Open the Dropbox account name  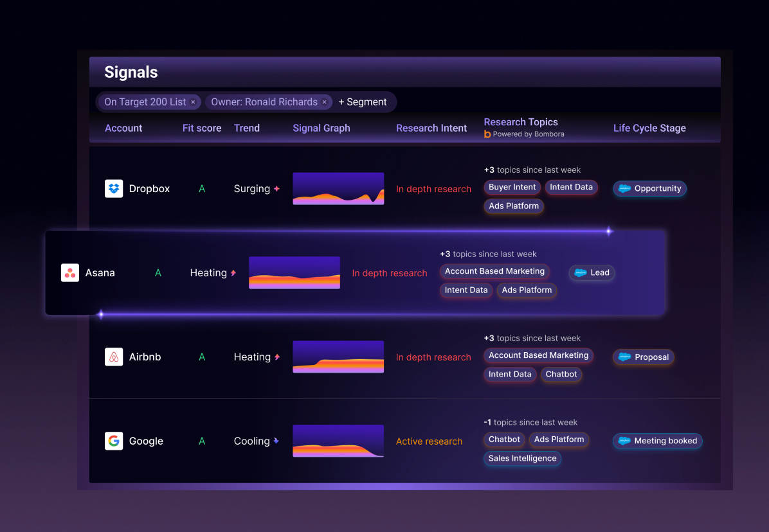tap(149, 189)
